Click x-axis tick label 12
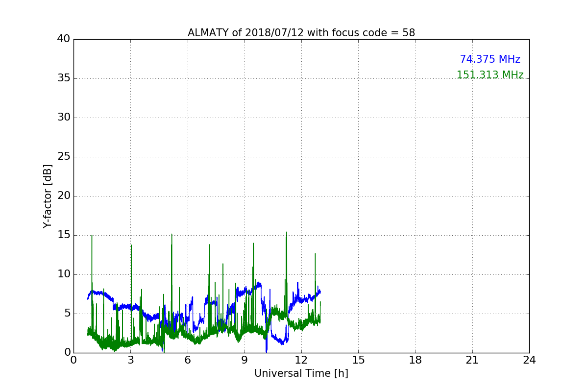The height and width of the screenshot is (392, 588). [301, 360]
